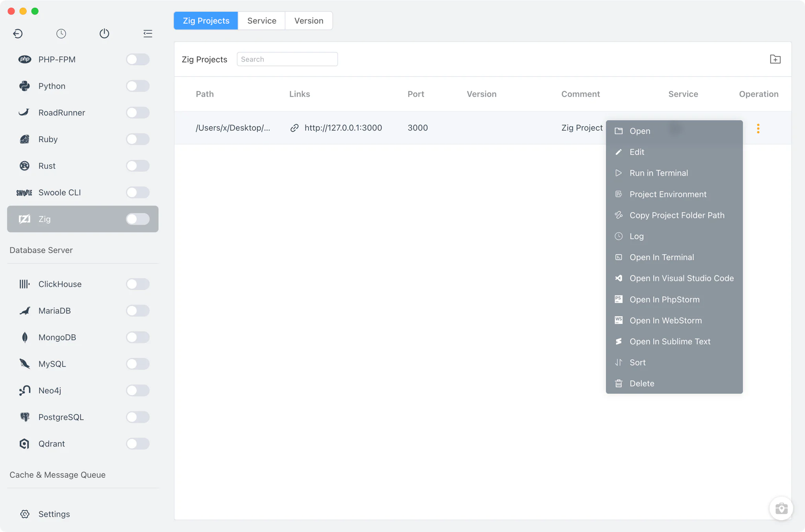Select Open In Terminal menu entry

point(674,257)
